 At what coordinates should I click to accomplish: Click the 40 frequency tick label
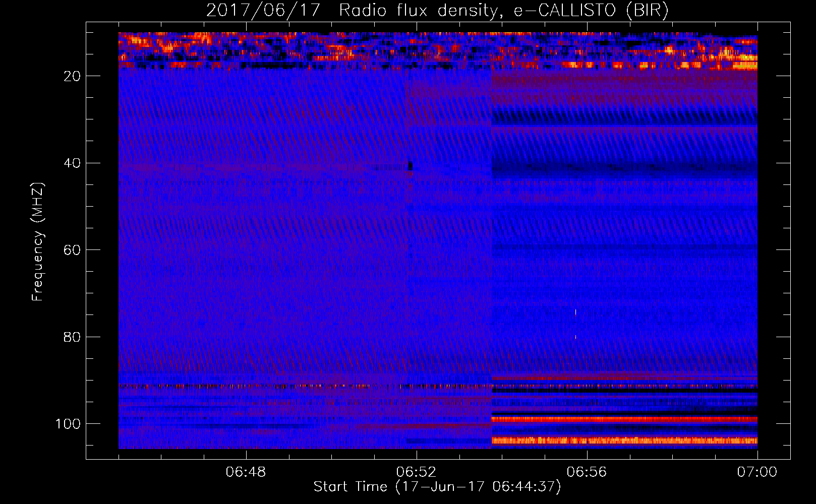[x=72, y=163]
